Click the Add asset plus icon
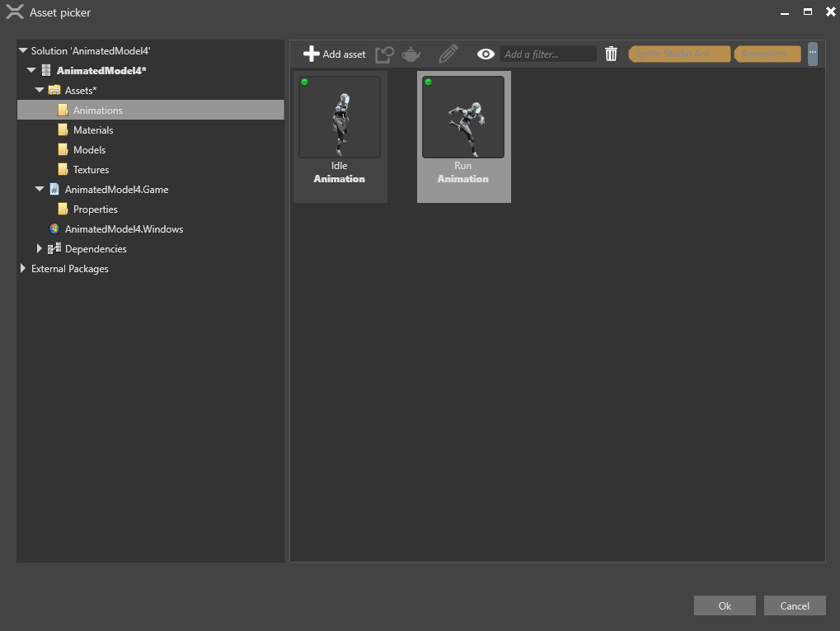 tap(311, 54)
